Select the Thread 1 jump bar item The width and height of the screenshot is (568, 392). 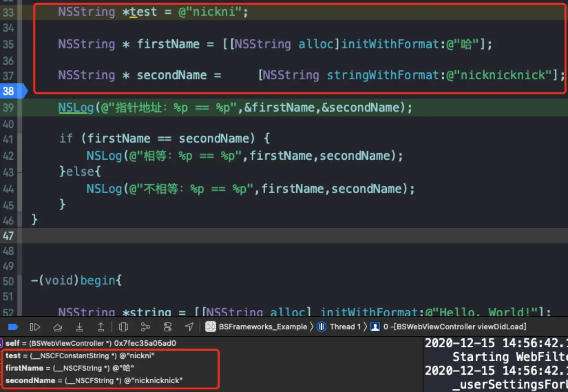pos(344,326)
